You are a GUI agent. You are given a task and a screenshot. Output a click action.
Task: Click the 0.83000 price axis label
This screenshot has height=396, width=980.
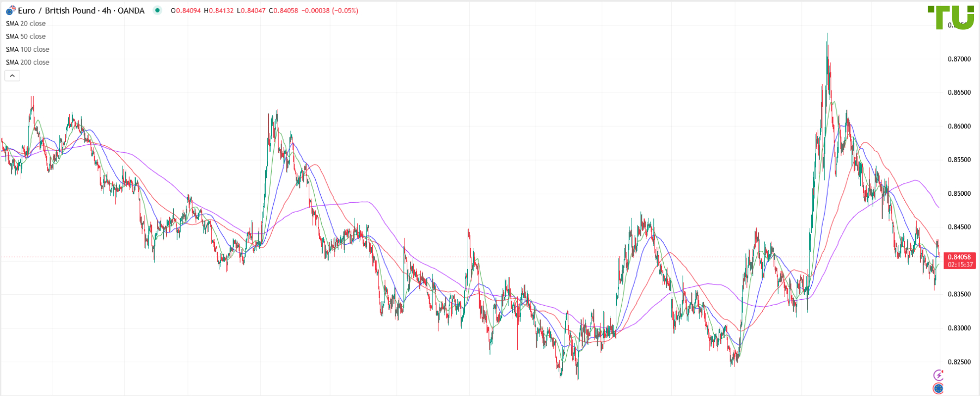point(959,328)
